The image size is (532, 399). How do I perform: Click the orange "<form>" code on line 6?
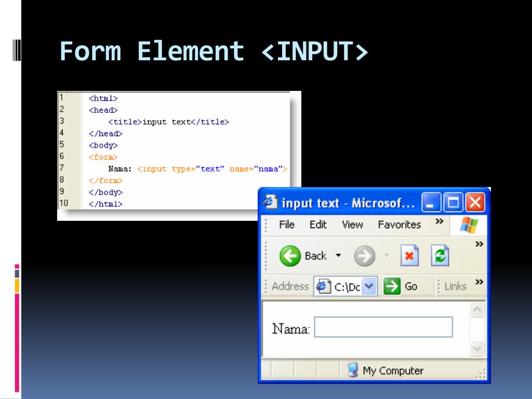(x=103, y=157)
